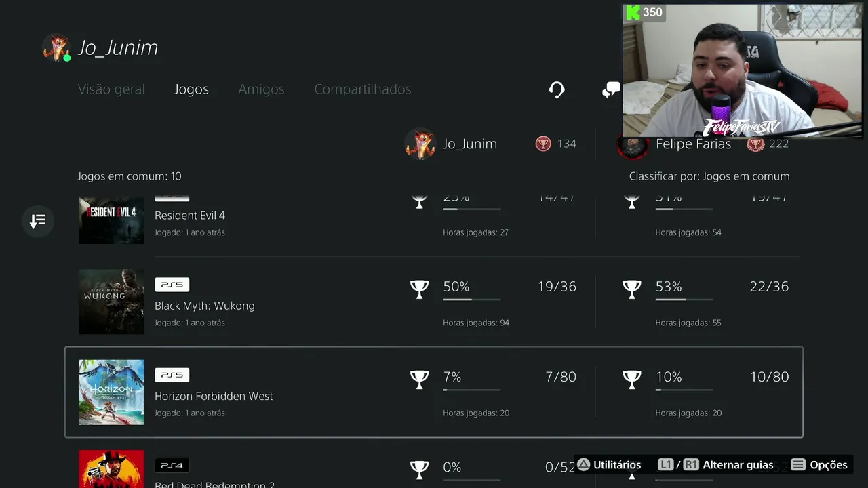Image resolution: width=868 pixels, height=488 pixels.
Task: Open Resident Evil 4 cover thumbnail
Action: click(x=111, y=220)
